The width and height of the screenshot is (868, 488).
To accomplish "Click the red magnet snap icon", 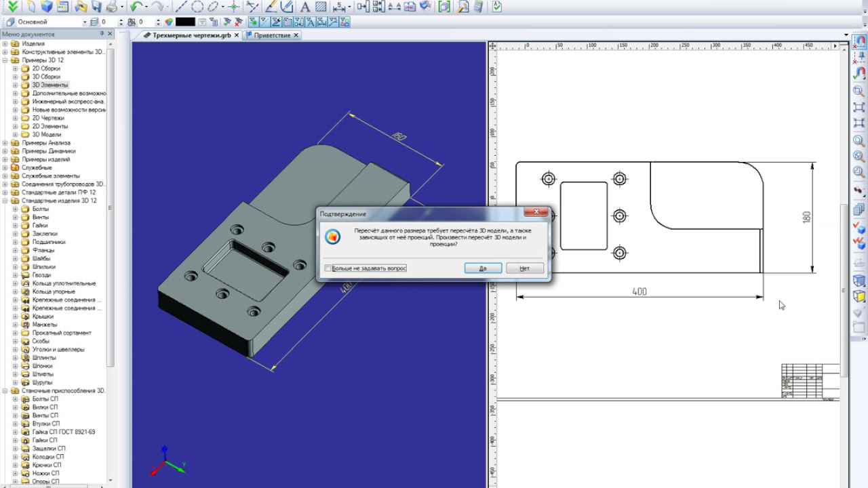I will point(859,42).
